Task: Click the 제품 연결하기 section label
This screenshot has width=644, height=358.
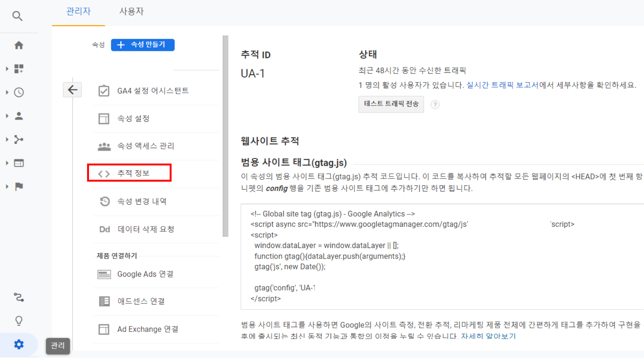Action: pos(117,256)
